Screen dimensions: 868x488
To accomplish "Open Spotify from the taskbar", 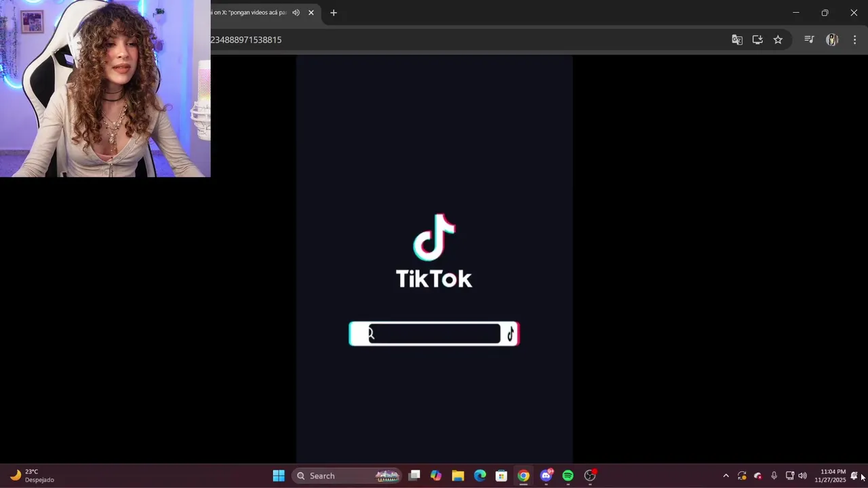I will [568, 476].
